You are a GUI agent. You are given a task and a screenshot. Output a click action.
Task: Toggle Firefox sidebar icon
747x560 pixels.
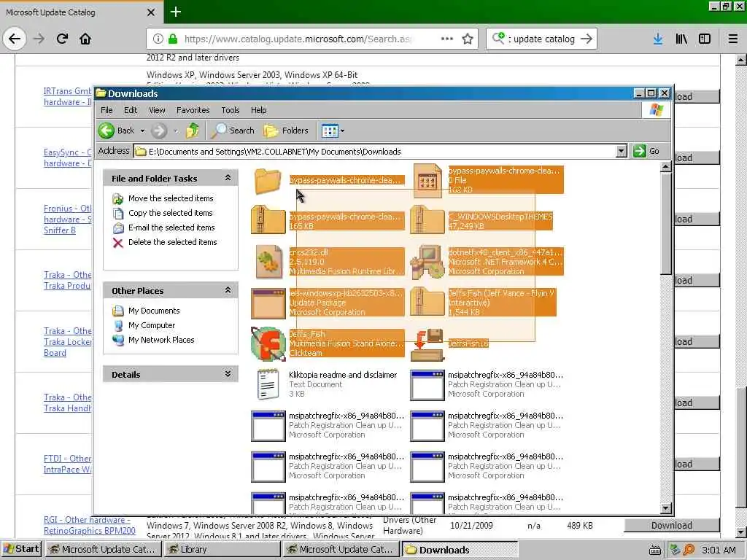pos(705,39)
